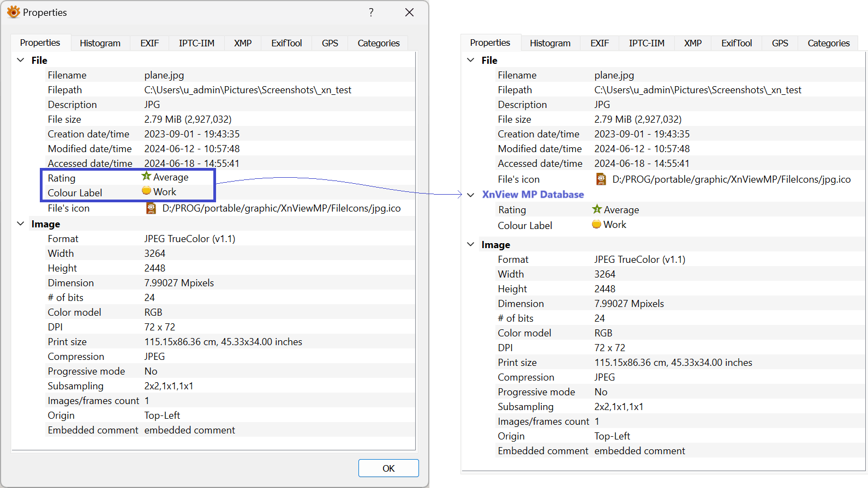Click the yellow Work dot in right panel

point(596,224)
